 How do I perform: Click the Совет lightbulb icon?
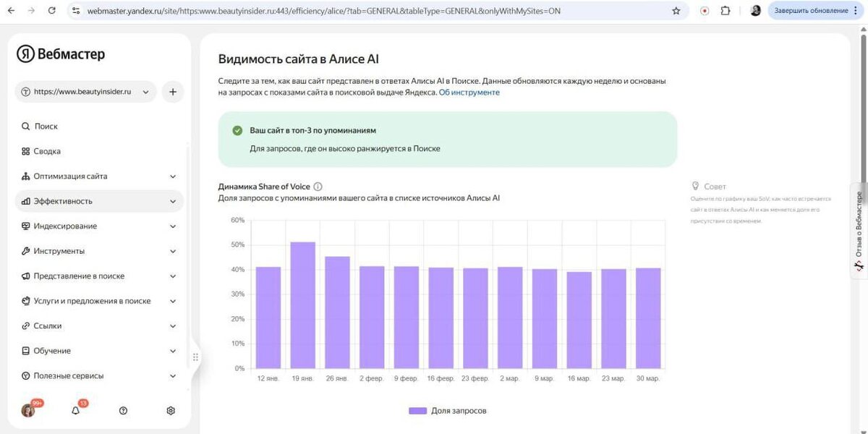(x=696, y=186)
